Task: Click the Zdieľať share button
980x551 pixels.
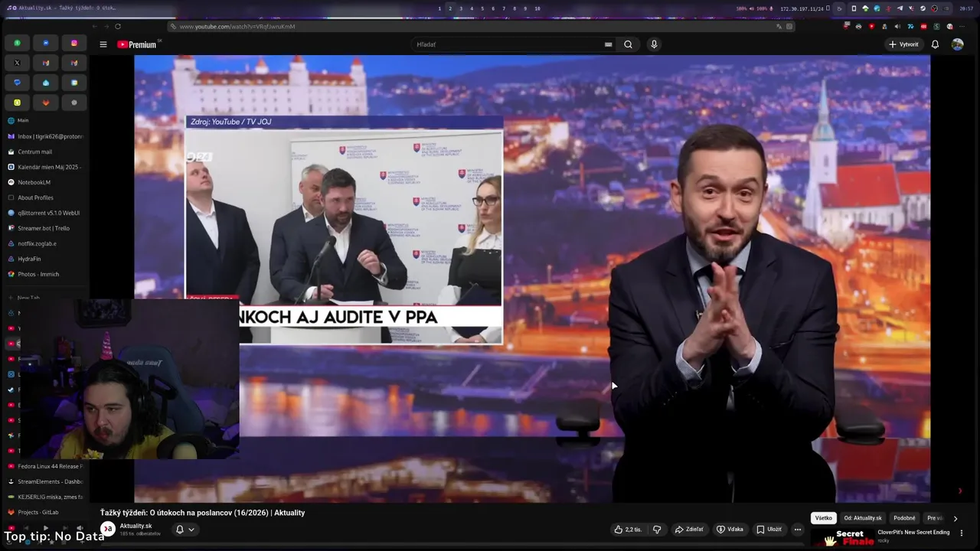Action: tap(689, 529)
